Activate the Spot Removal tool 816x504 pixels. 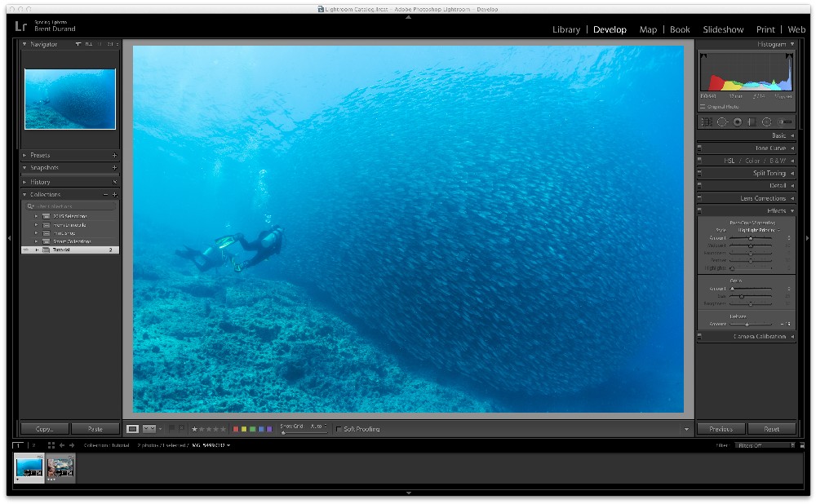(722, 122)
